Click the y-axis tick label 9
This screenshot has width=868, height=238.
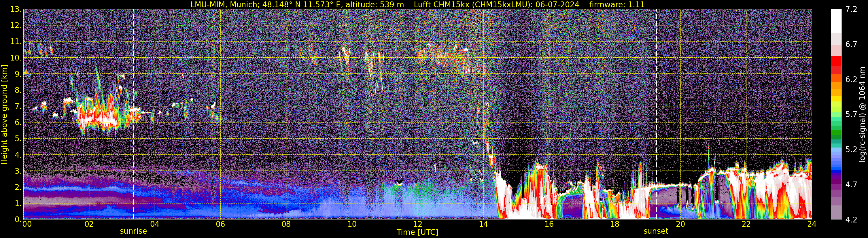coord(18,74)
